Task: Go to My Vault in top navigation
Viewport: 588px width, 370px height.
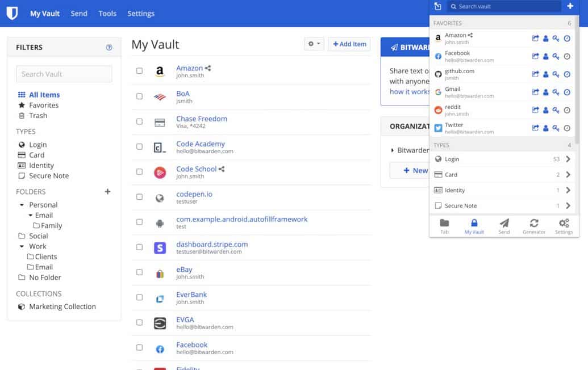Action: point(45,14)
